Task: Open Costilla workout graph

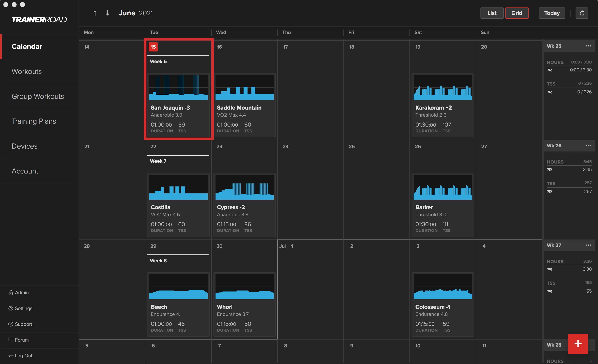Action: 178,187
